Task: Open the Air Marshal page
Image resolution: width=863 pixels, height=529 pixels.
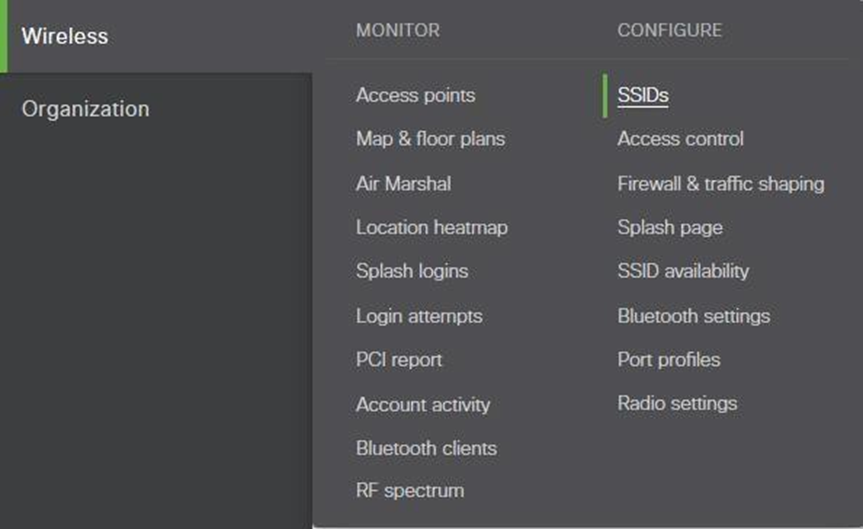Action: (403, 184)
